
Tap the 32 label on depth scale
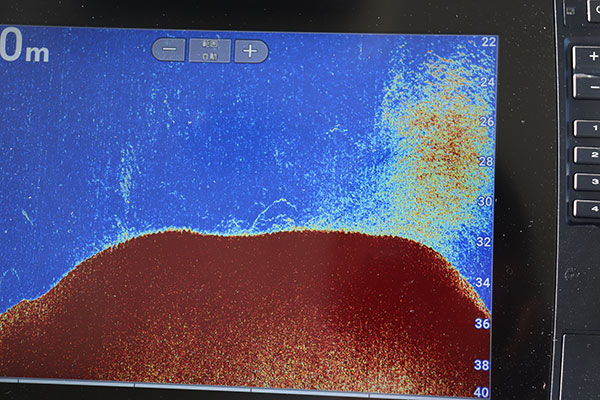484,242
